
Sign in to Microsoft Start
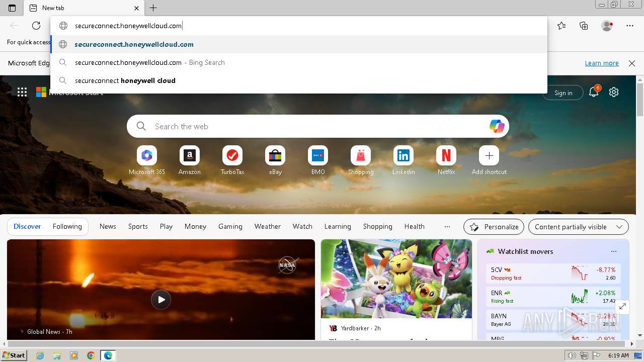[x=563, y=93]
